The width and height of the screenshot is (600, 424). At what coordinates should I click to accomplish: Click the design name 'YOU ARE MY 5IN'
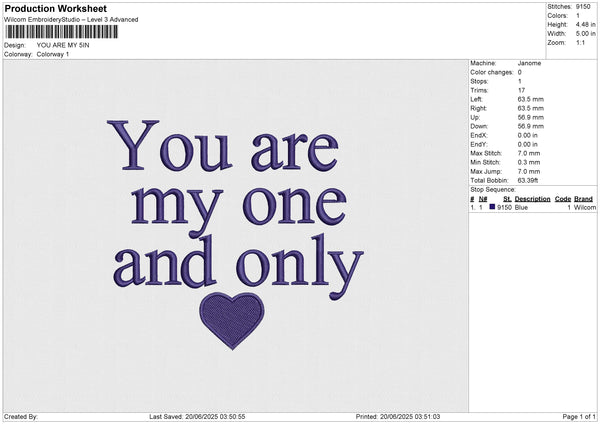(62, 45)
